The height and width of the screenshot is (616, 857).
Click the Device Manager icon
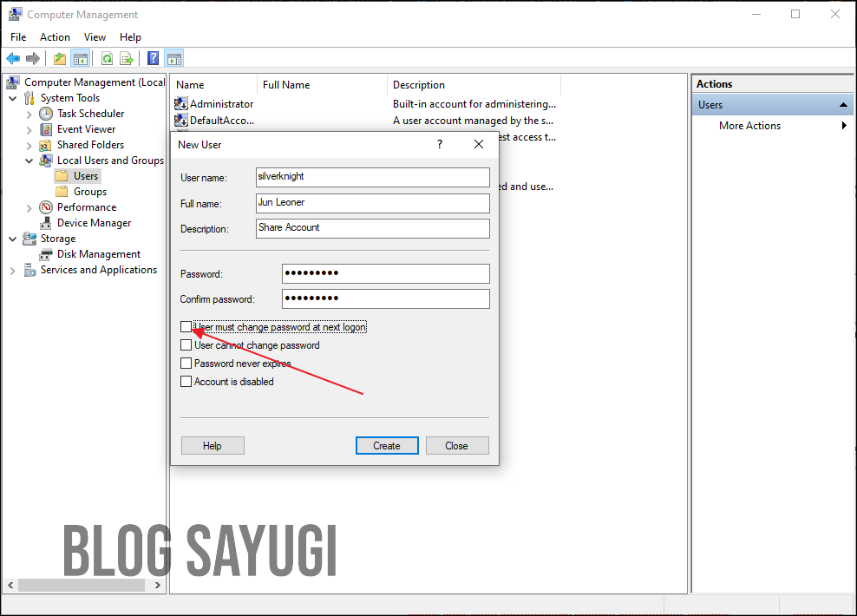pyautogui.click(x=46, y=223)
